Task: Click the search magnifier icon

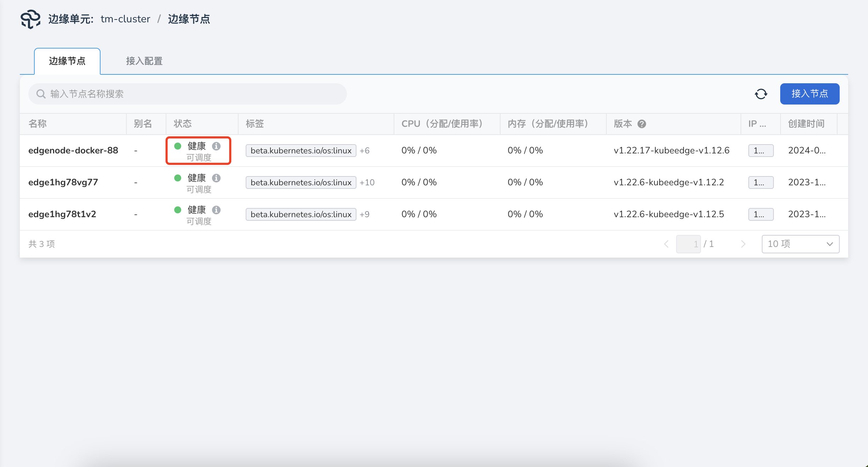Action: [x=41, y=94]
